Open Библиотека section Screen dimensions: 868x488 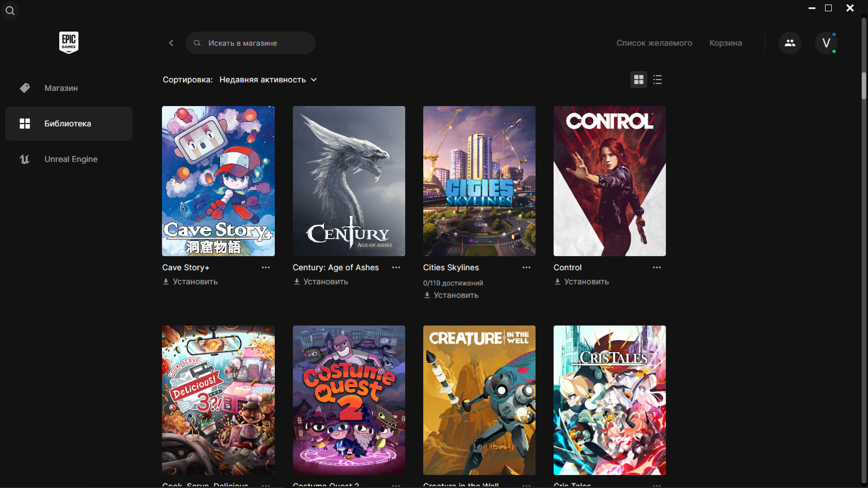pyautogui.click(x=69, y=124)
